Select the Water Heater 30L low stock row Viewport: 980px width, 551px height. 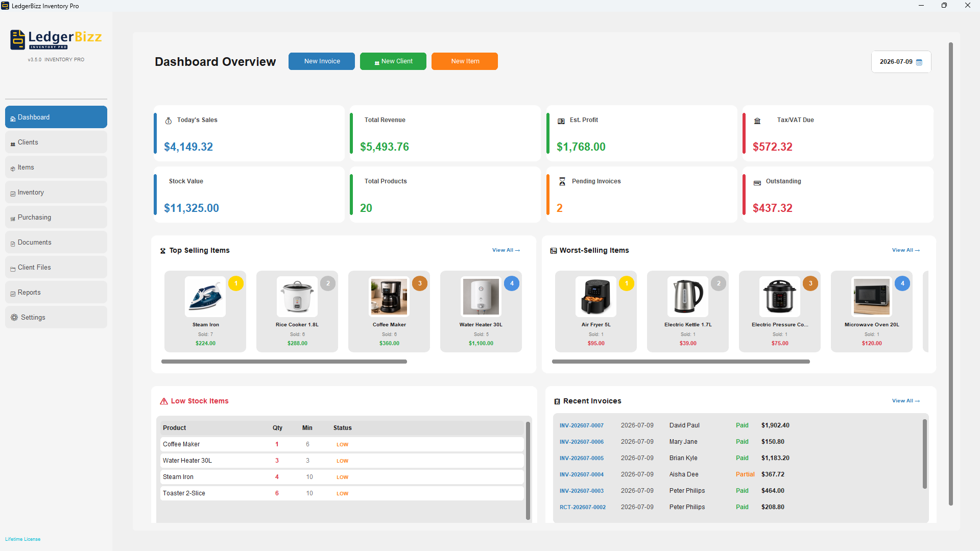point(342,461)
